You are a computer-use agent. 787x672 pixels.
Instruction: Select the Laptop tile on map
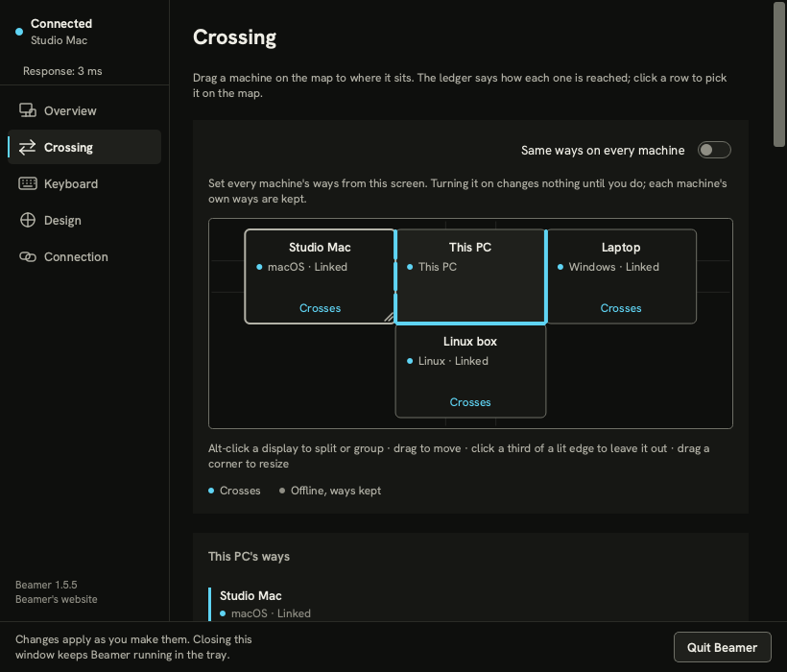tap(621, 276)
